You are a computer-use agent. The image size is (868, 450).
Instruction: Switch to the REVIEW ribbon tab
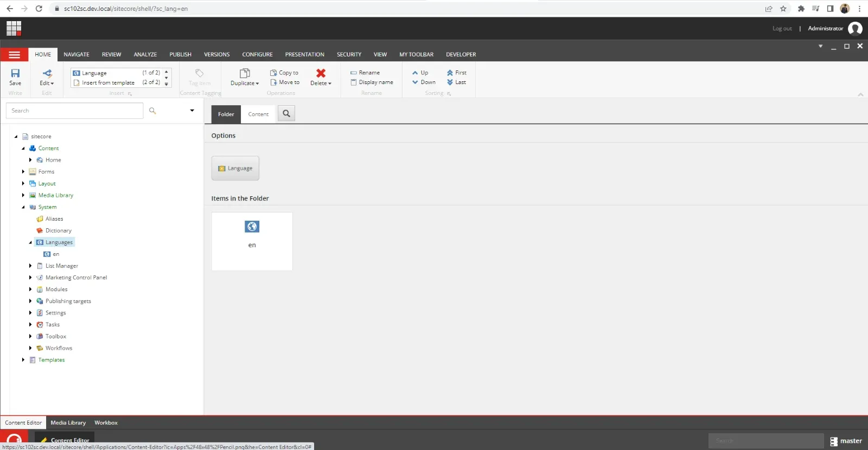point(111,55)
